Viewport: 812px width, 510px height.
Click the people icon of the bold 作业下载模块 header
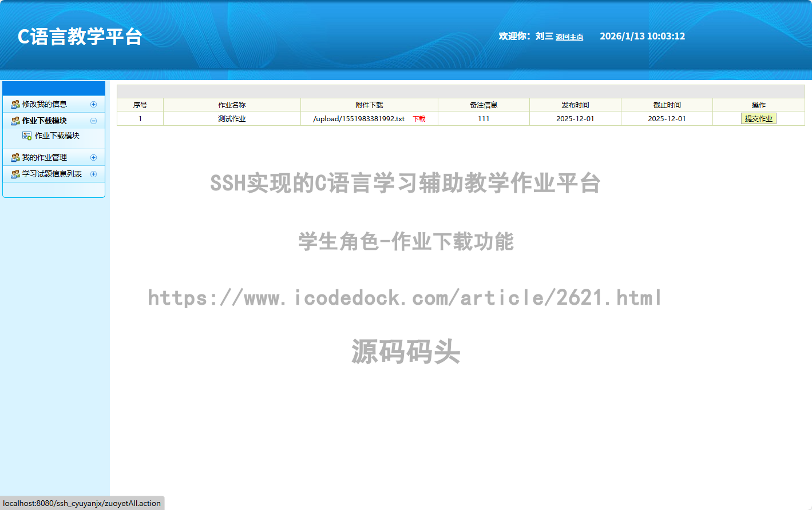15,121
